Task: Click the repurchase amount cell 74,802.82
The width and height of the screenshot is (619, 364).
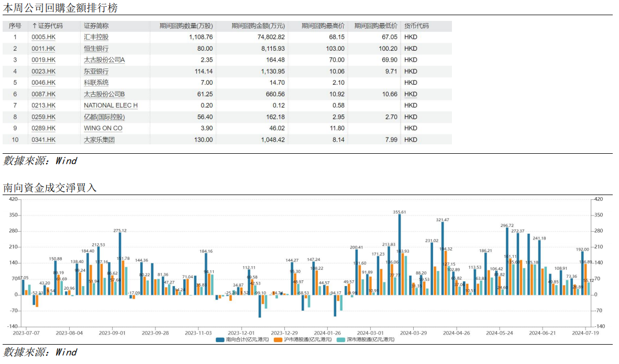Action: coord(271,37)
